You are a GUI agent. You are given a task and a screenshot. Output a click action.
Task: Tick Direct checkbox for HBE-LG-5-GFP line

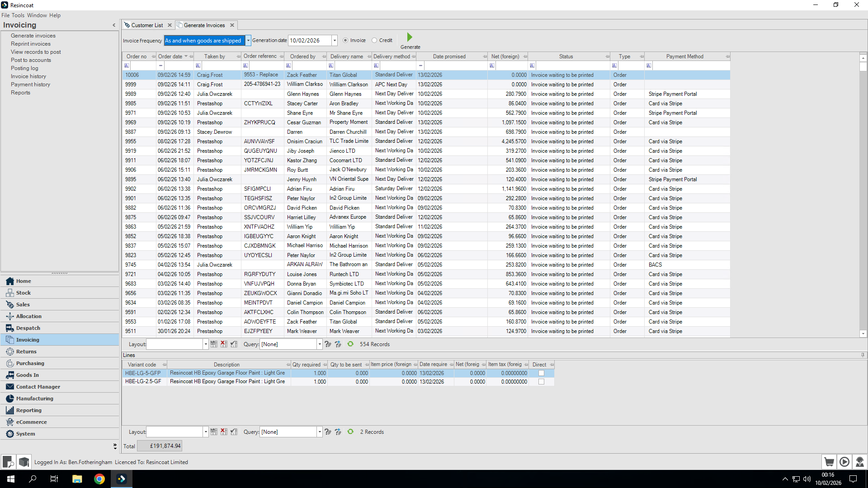pos(541,373)
